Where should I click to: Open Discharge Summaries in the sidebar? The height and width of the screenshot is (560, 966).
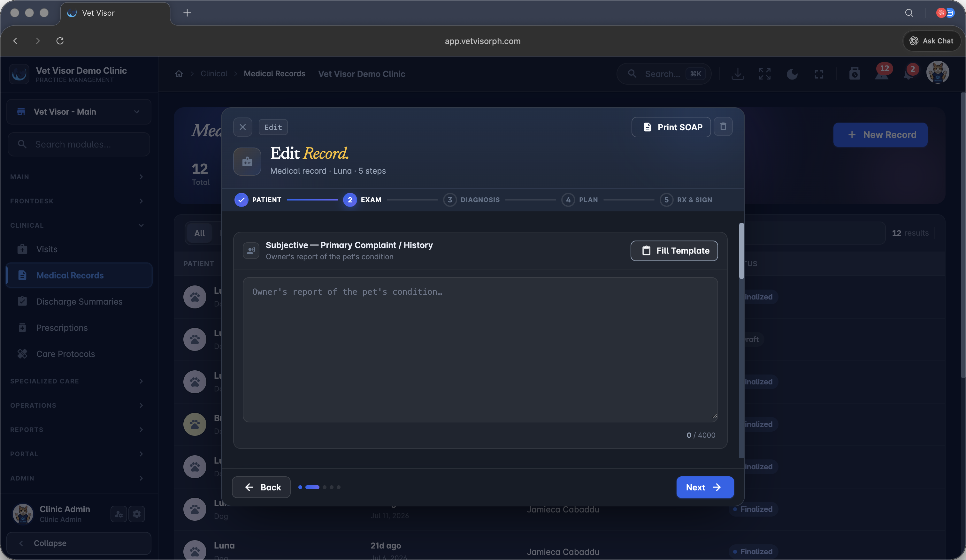click(79, 302)
